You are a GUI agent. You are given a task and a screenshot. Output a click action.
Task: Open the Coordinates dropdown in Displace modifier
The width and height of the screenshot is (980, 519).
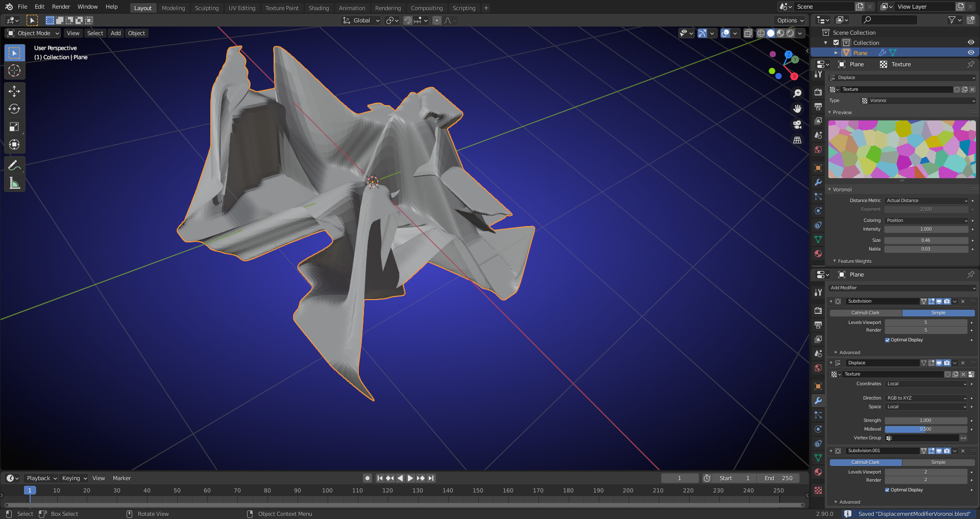[926, 384]
